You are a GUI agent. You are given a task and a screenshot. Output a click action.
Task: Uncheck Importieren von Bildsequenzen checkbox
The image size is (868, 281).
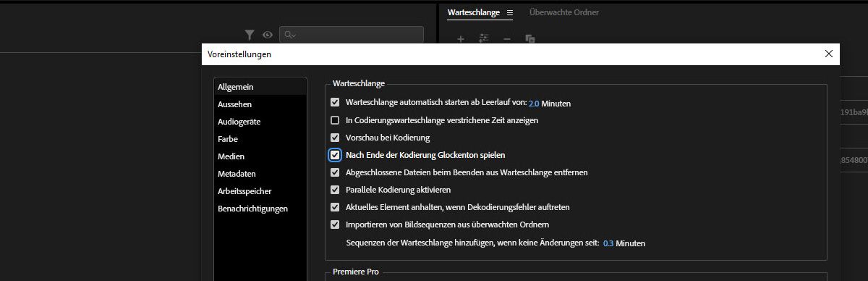point(335,225)
